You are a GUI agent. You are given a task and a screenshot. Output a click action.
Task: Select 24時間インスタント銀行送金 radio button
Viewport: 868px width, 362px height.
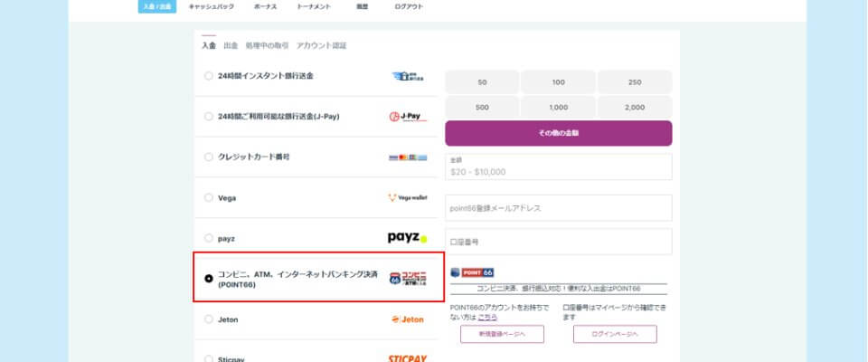click(208, 76)
